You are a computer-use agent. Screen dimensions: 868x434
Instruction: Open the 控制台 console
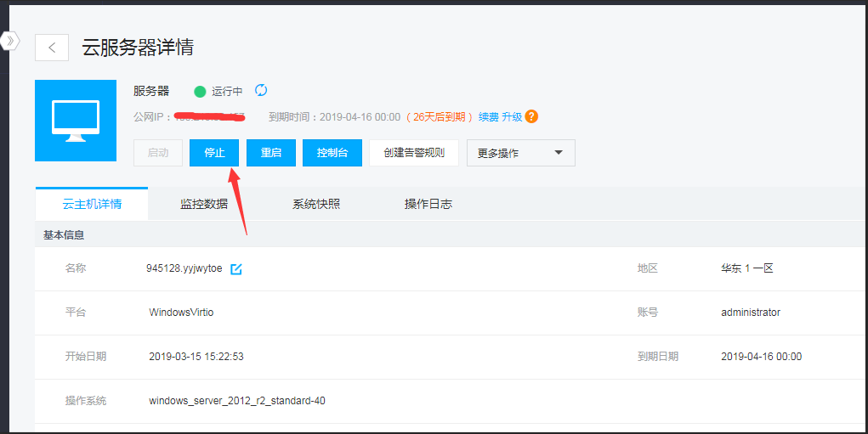click(332, 153)
